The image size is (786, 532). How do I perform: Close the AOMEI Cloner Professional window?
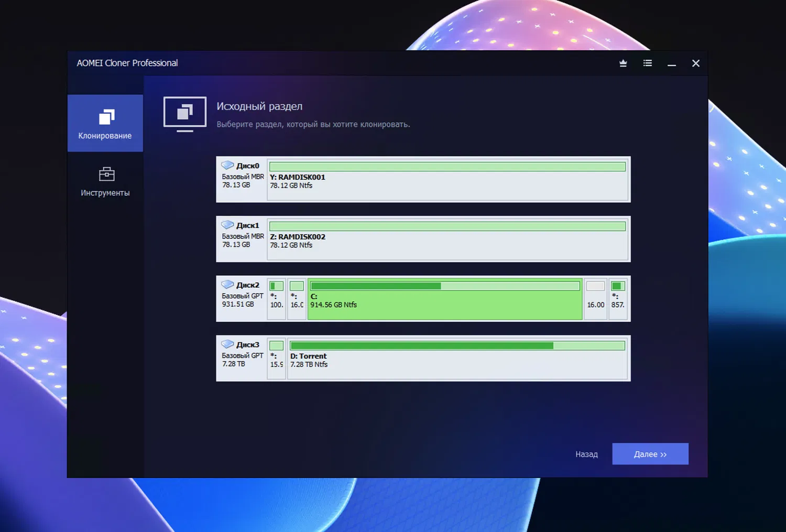tap(696, 63)
